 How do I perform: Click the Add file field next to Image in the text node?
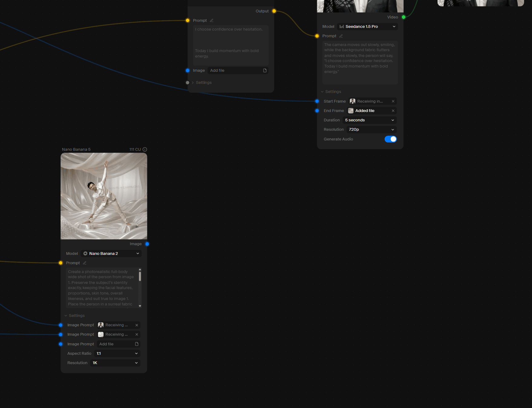pyautogui.click(x=238, y=71)
